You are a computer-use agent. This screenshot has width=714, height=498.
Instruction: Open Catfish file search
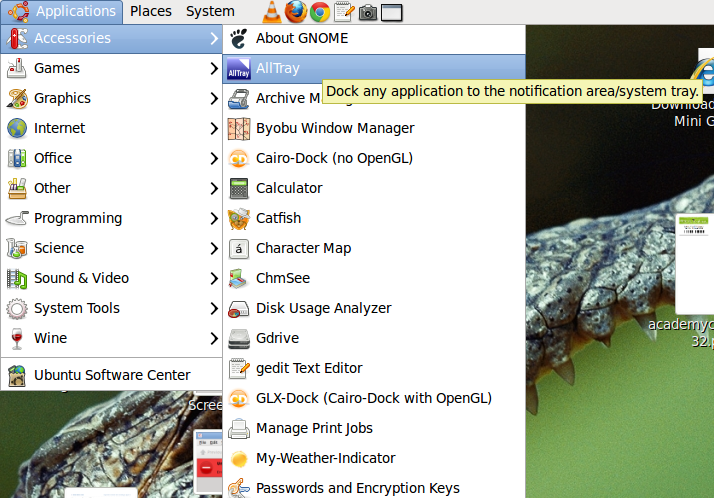(374, 219)
